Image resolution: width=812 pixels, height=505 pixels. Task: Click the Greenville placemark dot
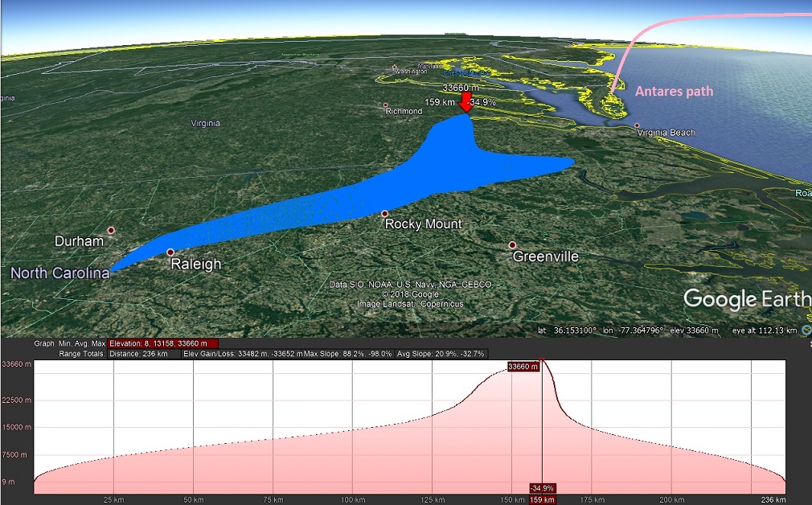point(512,245)
